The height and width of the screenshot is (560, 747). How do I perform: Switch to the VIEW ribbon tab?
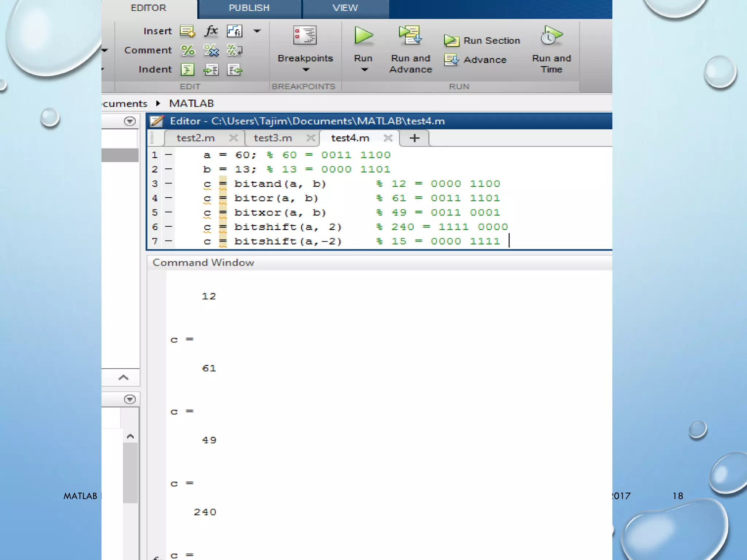point(345,8)
